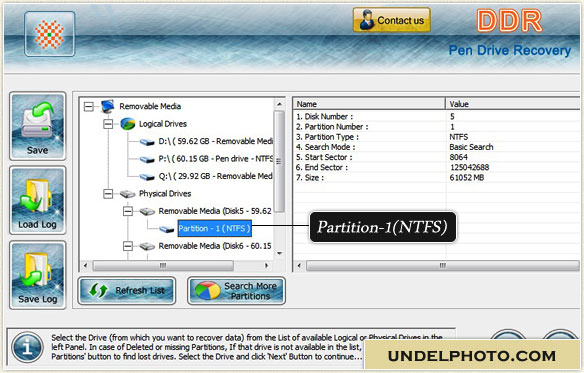Click the info icon in bottom bar
The height and width of the screenshot is (373, 584).
pos(27,347)
